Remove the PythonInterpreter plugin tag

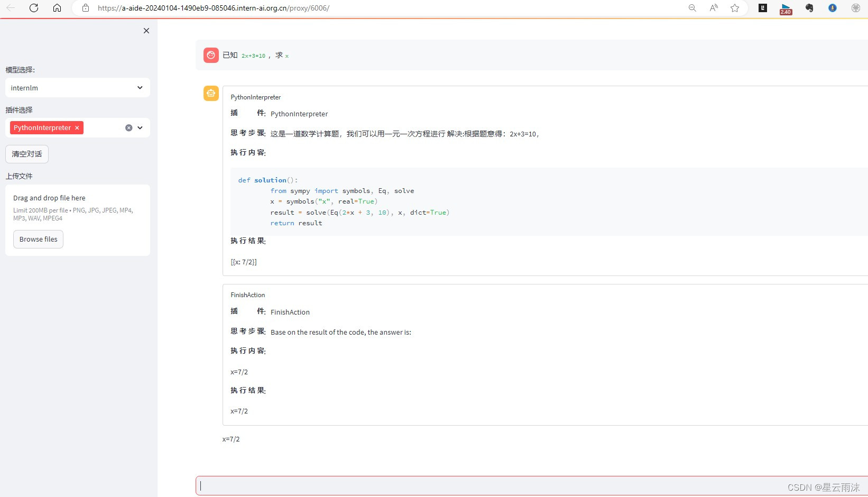pyautogui.click(x=77, y=128)
